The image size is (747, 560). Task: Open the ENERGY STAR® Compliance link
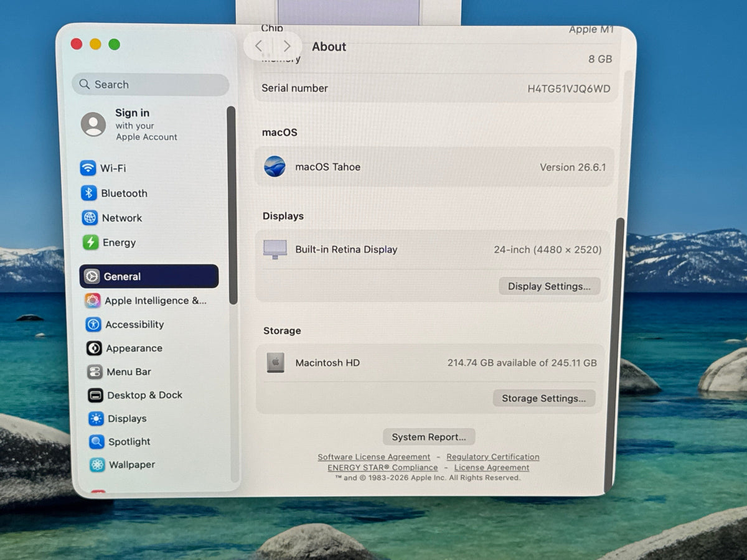click(383, 467)
